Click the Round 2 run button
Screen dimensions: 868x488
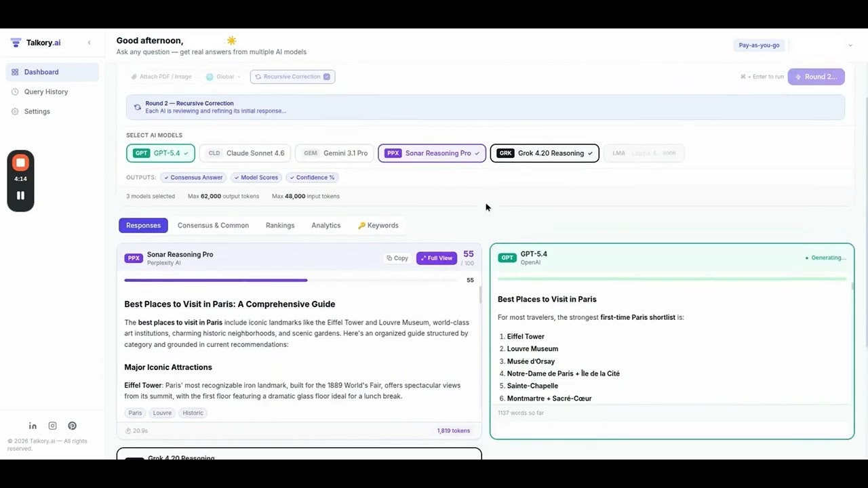(816, 77)
